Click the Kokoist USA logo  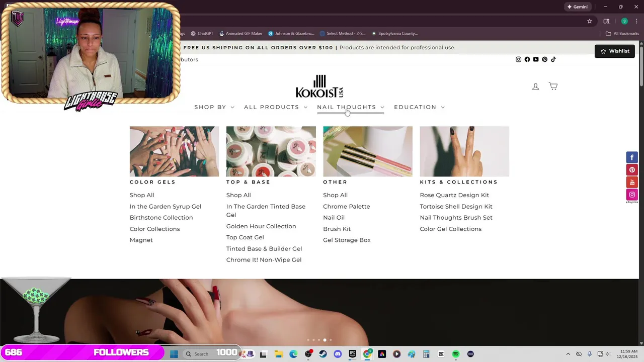[x=319, y=86]
